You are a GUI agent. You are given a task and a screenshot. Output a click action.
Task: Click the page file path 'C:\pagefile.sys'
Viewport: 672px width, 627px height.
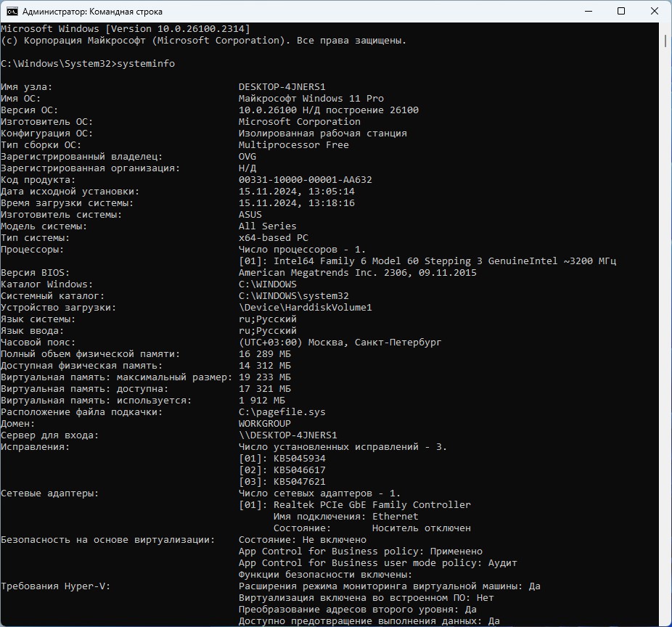(x=282, y=412)
